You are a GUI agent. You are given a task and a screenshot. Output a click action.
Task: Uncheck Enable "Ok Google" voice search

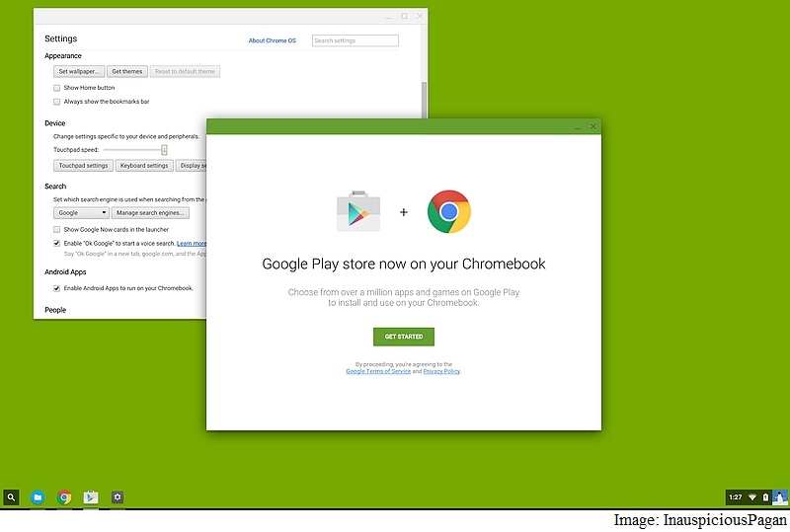click(57, 244)
